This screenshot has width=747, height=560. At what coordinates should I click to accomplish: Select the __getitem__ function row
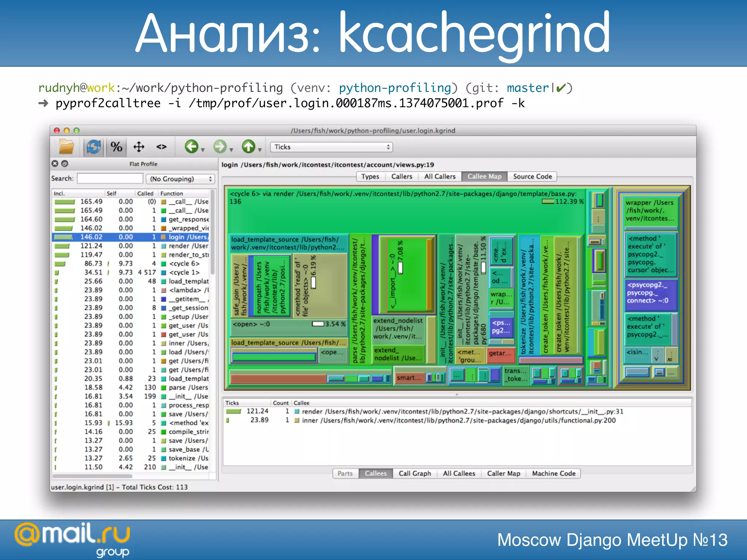click(131, 299)
